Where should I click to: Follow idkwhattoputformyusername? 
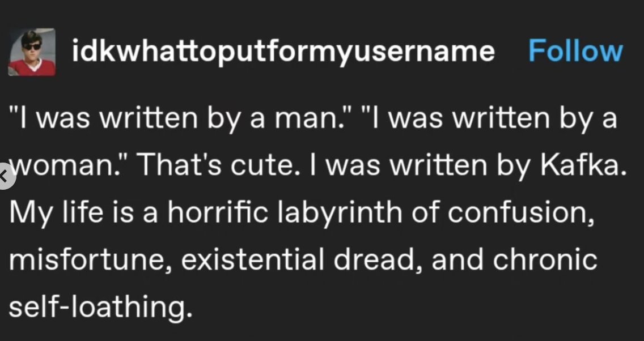tap(575, 52)
